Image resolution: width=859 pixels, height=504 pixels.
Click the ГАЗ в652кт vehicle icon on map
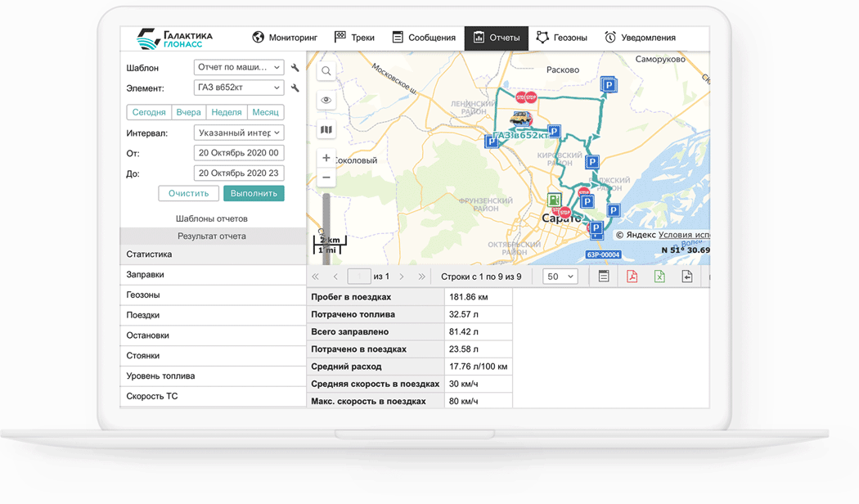519,119
